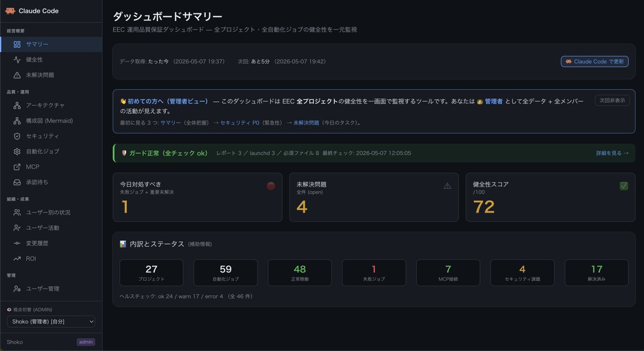Click the 承認待ち inbox icon

[17, 182]
